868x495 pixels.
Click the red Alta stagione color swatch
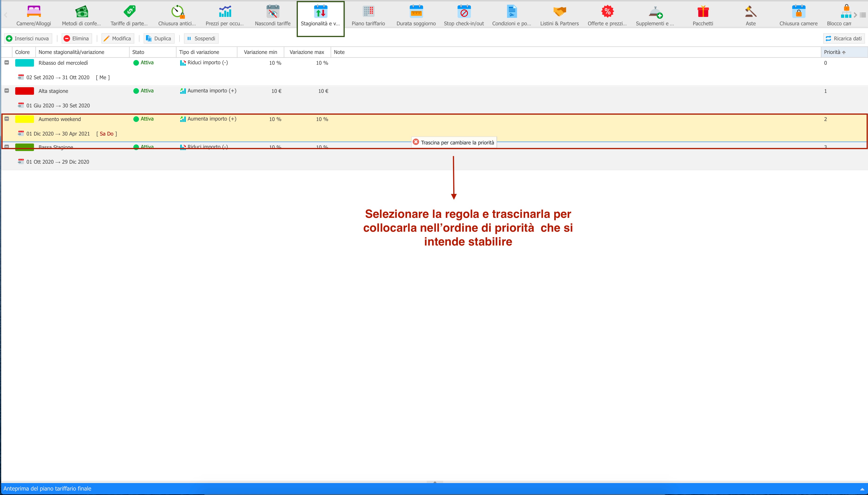pos(24,91)
